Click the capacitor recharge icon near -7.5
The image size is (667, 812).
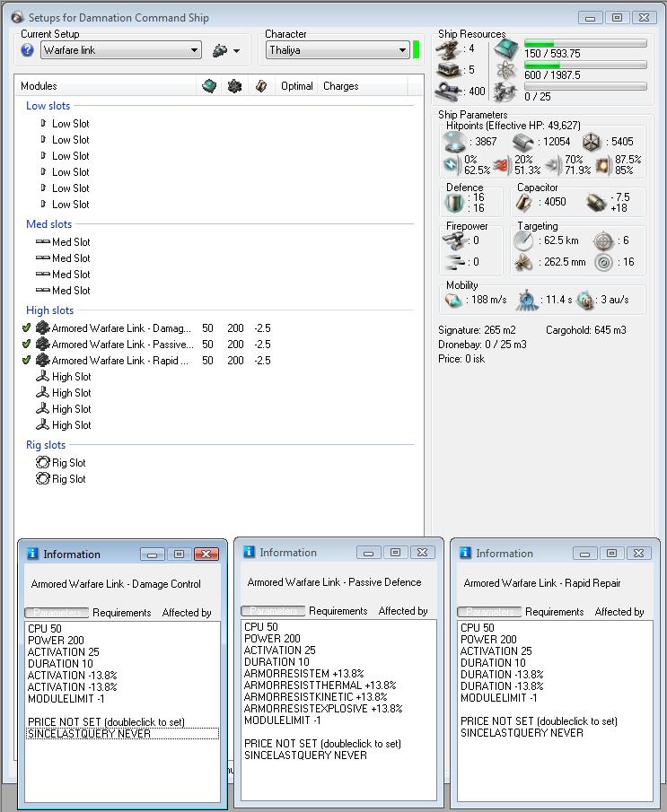pyautogui.click(x=596, y=203)
